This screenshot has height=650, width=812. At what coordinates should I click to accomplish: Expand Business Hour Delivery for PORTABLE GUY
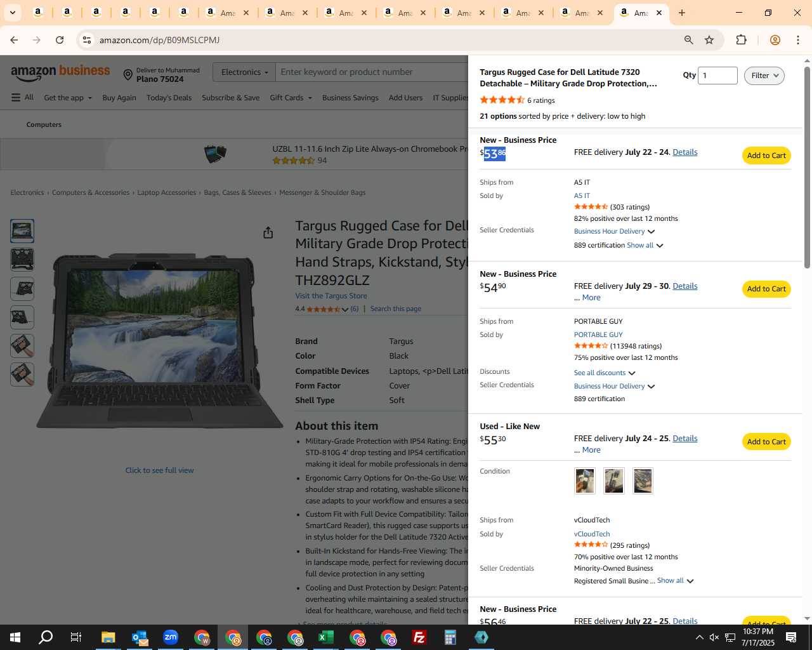click(614, 386)
